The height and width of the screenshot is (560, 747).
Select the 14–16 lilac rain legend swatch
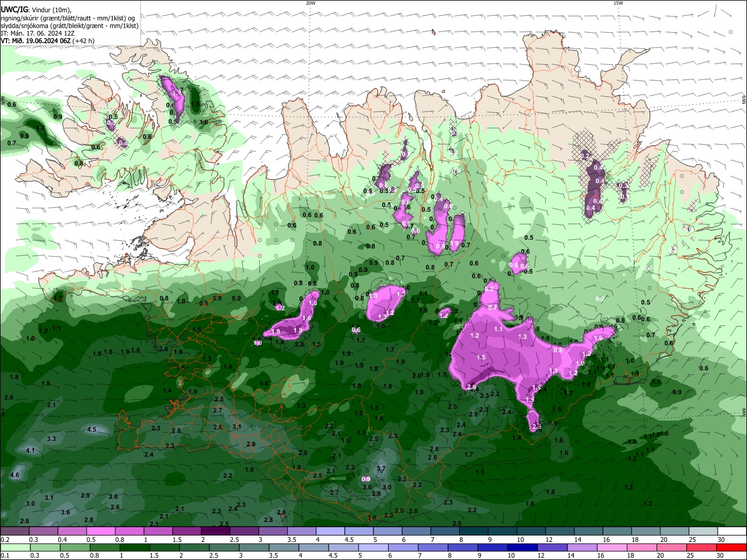(582, 548)
